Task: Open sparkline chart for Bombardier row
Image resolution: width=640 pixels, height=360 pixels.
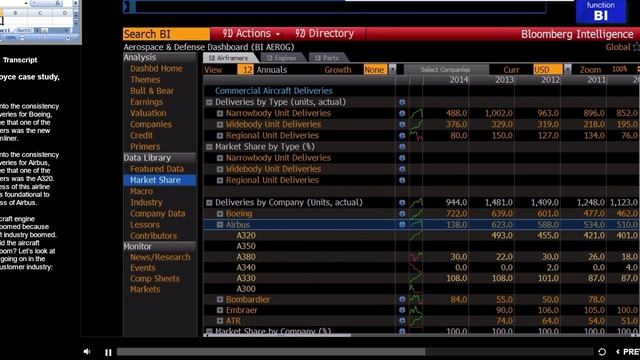Action: [416, 300]
